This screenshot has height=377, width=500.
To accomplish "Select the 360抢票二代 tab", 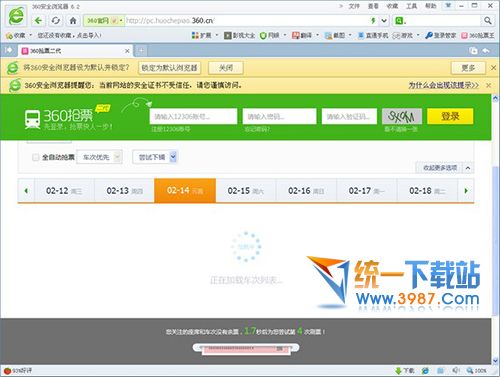I will click(75, 51).
